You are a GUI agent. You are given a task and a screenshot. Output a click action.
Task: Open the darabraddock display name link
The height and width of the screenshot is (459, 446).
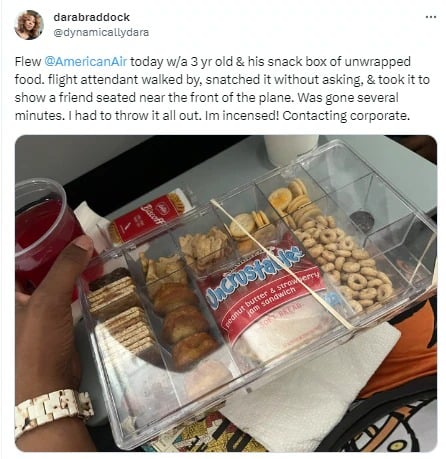91,17
